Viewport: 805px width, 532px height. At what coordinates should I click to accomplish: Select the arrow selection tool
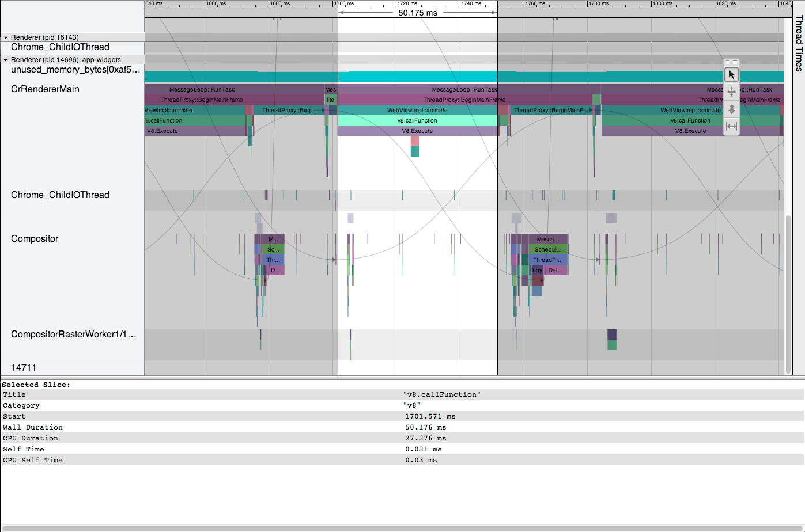pos(731,75)
